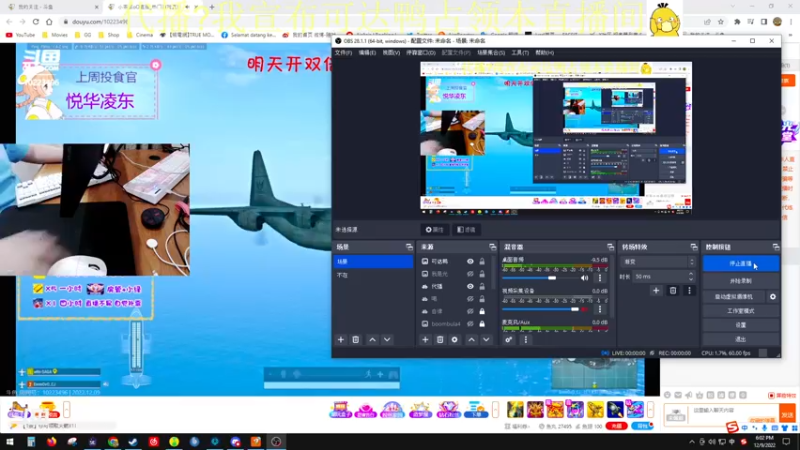
Task: Hide the 代播 source eye toggle
Action: click(470, 286)
